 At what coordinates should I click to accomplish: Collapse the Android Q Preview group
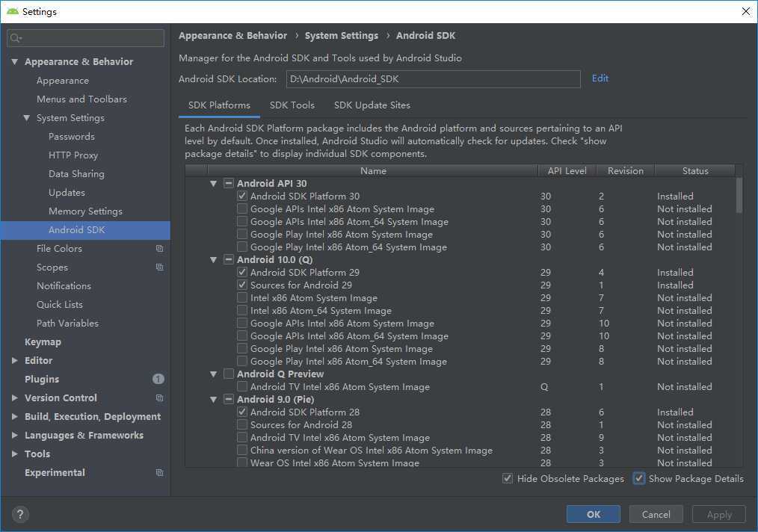tap(213, 374)
